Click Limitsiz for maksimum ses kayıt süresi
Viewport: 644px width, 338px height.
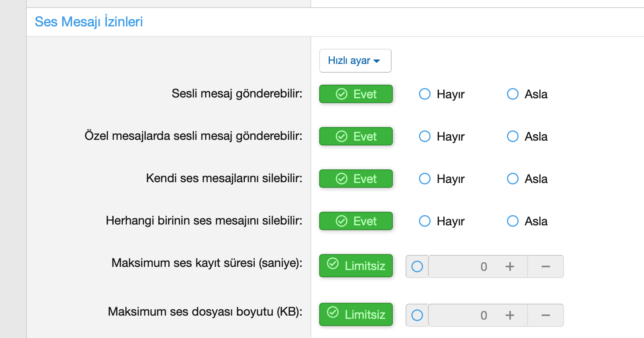click(356, 266)
